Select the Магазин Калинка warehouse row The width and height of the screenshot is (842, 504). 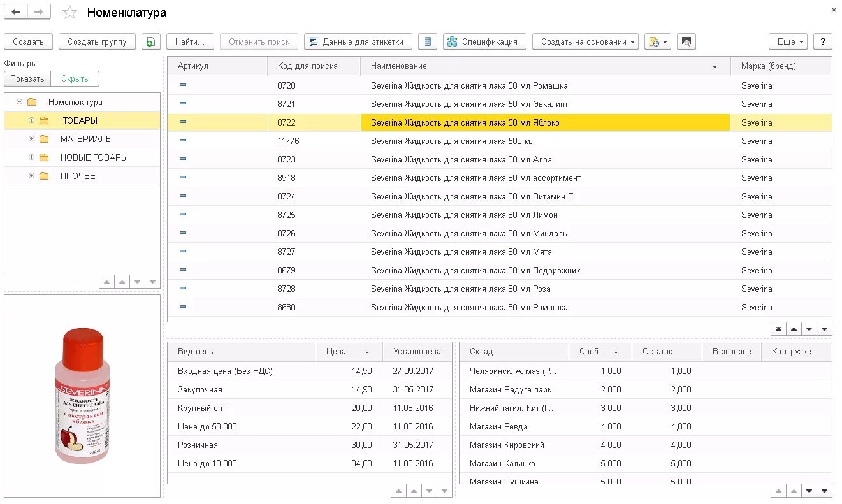click(646, 463)
